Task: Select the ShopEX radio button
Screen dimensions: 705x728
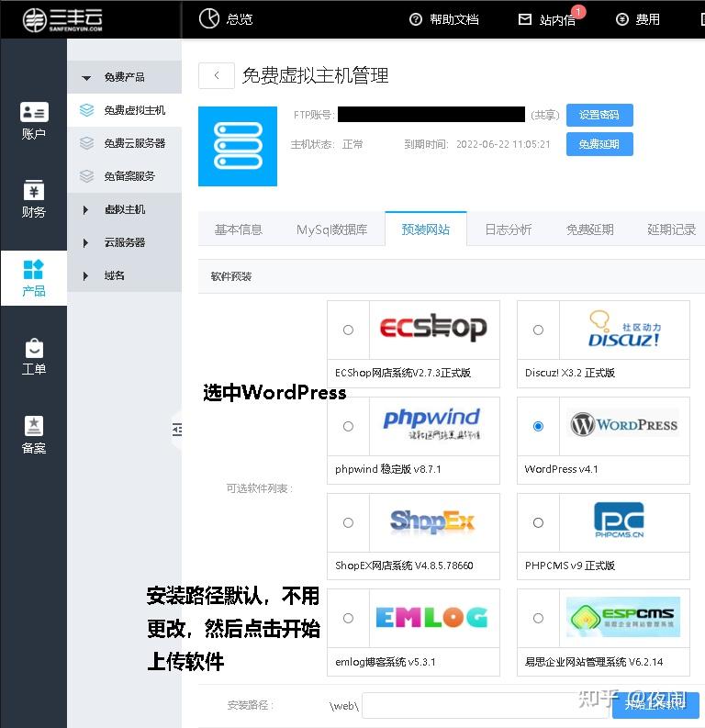Action: point(348,522)
